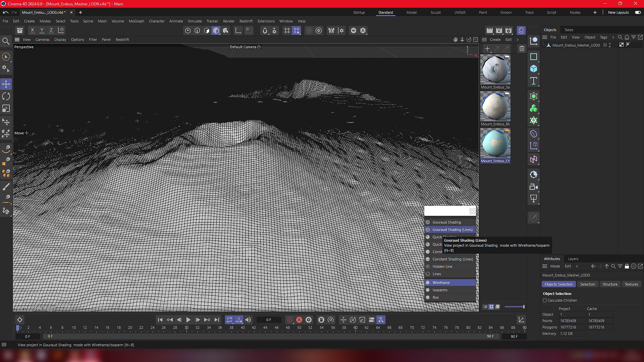Click the play forward button
644x362 pixels.
189,320
